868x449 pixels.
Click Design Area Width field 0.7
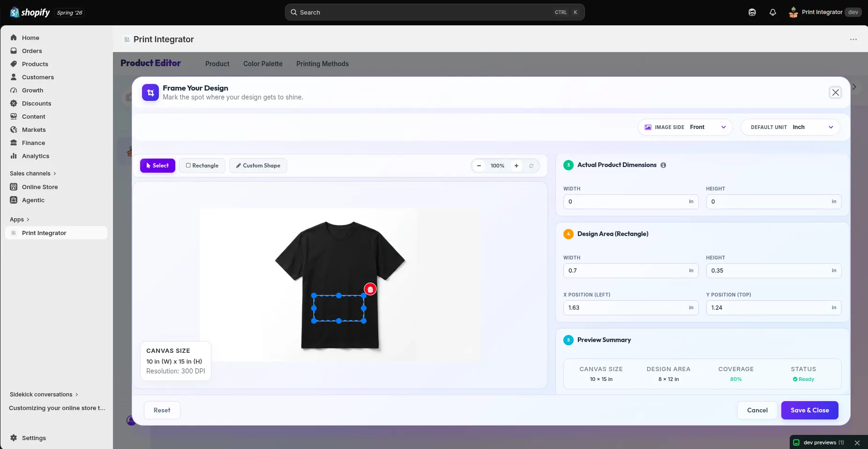(x=631, y=271)
